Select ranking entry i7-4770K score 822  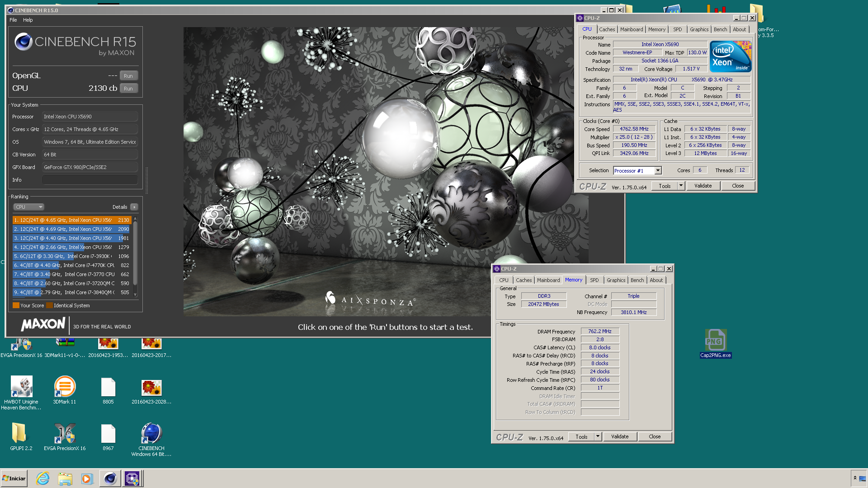72,265
